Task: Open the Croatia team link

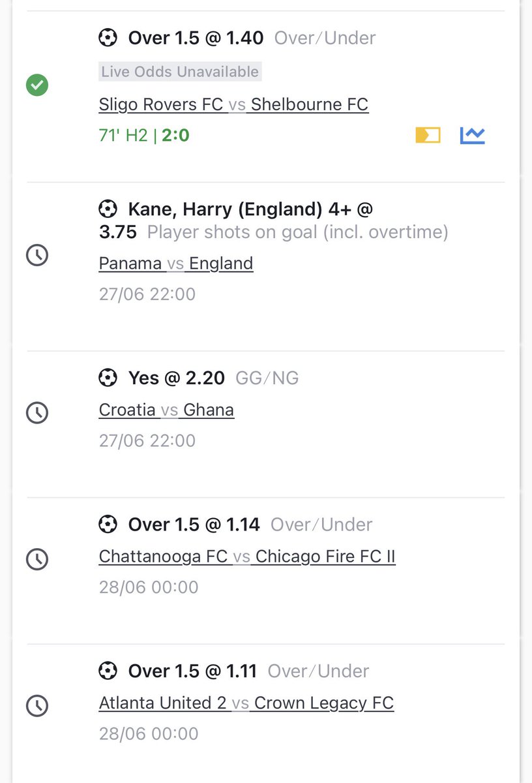Action: [127, 410]
